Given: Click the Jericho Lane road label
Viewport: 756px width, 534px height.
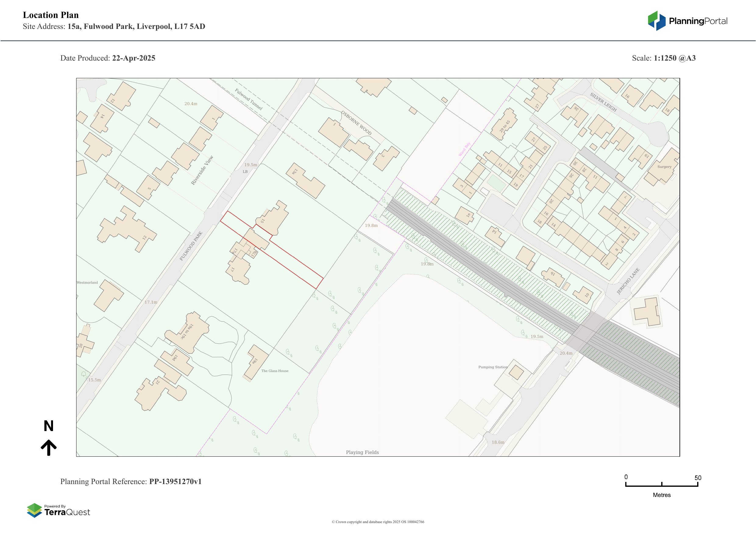Looking at the screenshot, I should click(628, 281).
